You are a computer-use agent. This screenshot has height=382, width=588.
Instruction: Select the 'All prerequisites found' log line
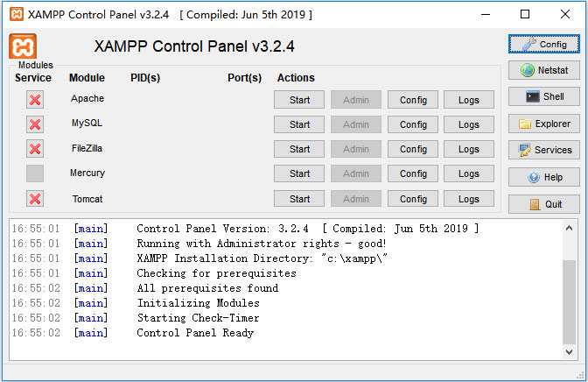pos(207,288)
